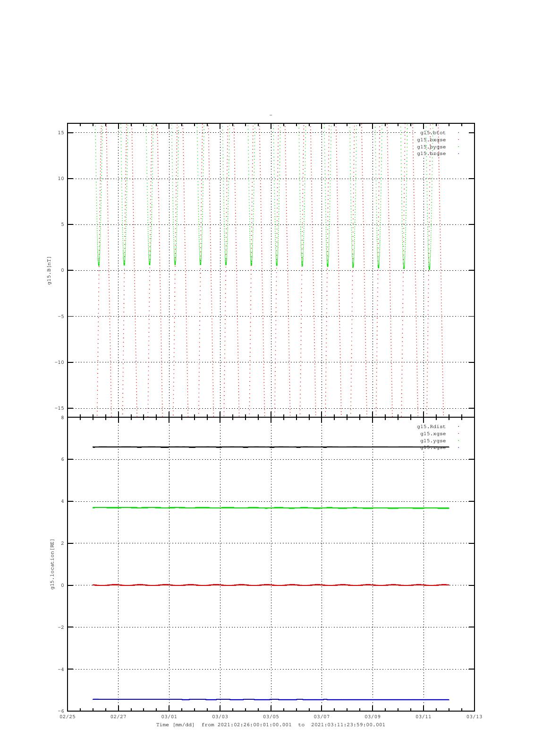Select the g15.bxgse legend label
The height and width of the screenshot is (756, 534).
tap(431, 140)
